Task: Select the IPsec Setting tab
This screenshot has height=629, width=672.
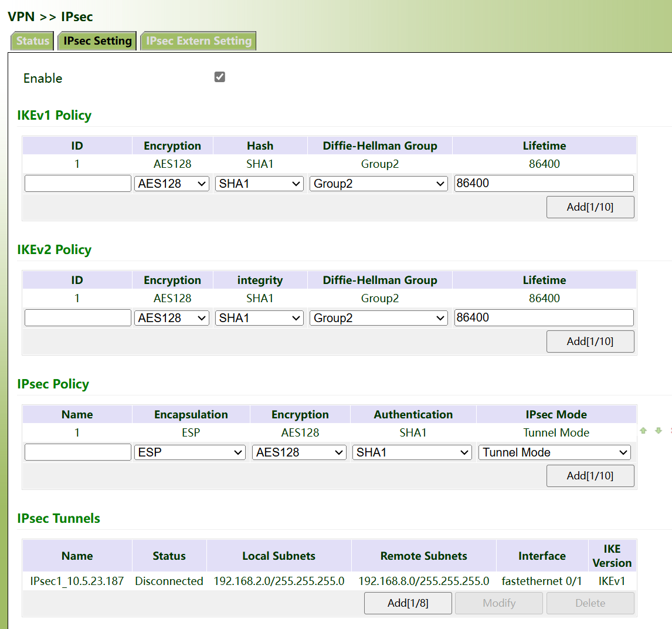Action: click(x=97, y=41)
